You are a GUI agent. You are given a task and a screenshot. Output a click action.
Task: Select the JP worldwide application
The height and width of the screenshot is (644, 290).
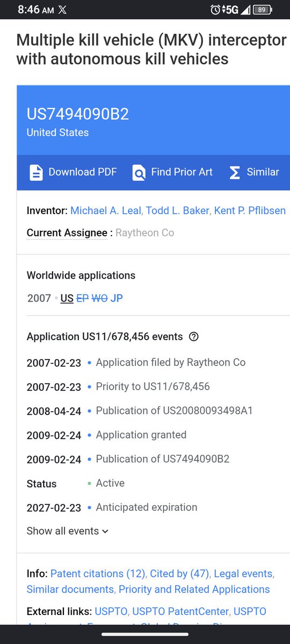click(117, 298)
